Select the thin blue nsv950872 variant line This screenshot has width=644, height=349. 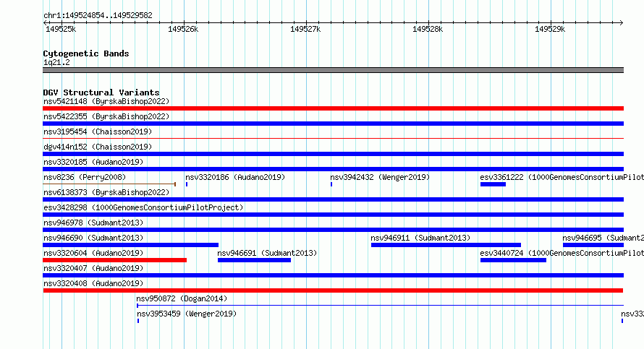tap(380, 306)
